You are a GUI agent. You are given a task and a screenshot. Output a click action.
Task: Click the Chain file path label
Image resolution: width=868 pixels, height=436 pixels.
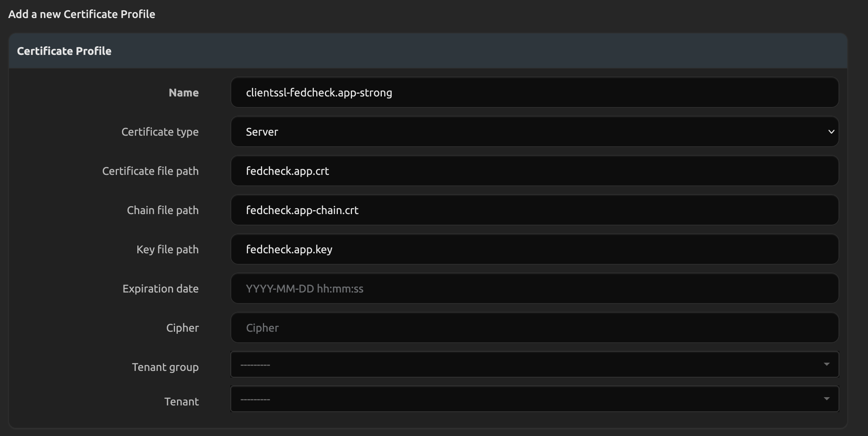click(162, 211)
